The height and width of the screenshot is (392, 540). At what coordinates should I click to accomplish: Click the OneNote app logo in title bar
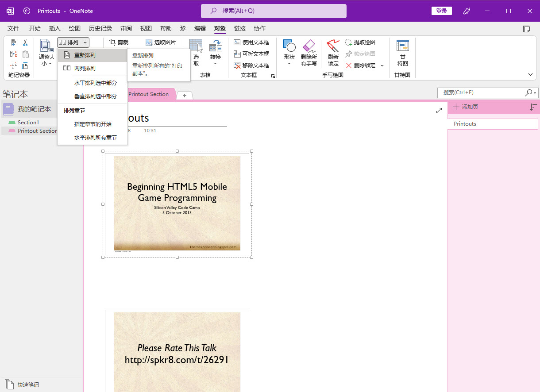pos(10,11)
